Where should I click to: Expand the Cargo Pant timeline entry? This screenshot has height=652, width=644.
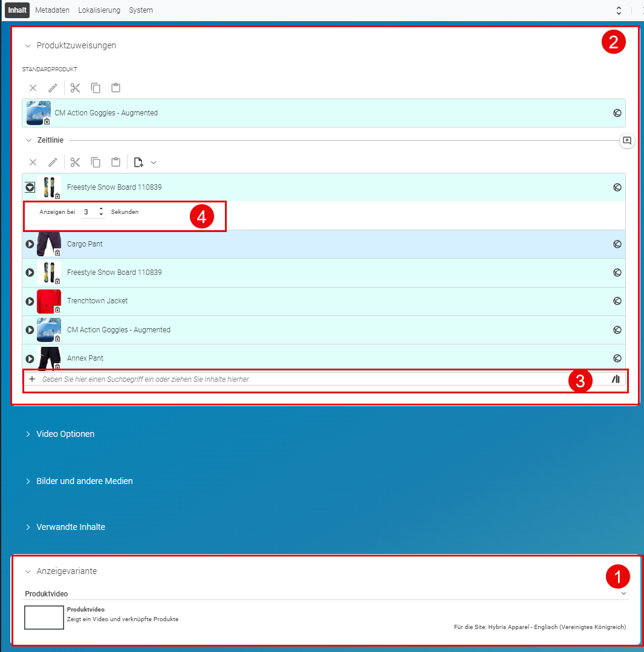tap(30, 244)
